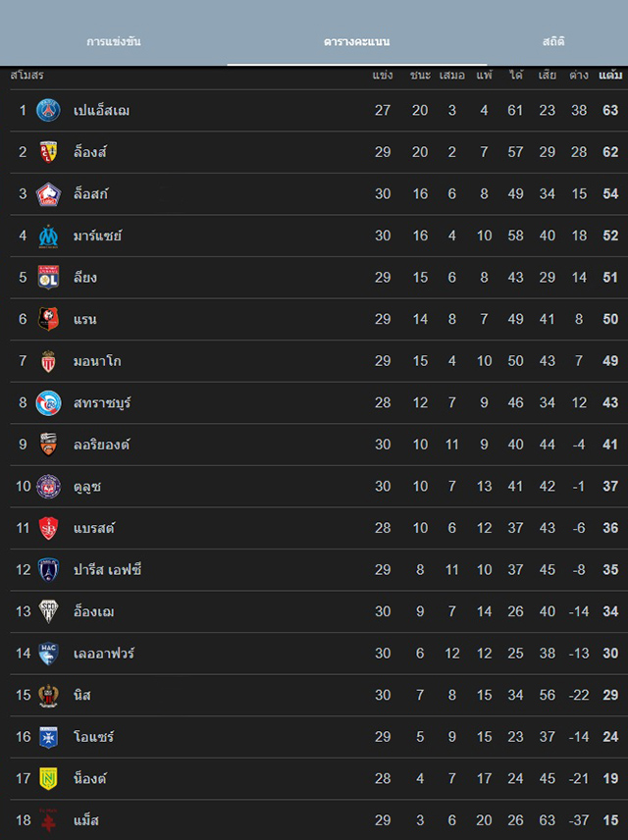Open the ตูลูซ team link
628x840 pixels.
tap(87, 486)
